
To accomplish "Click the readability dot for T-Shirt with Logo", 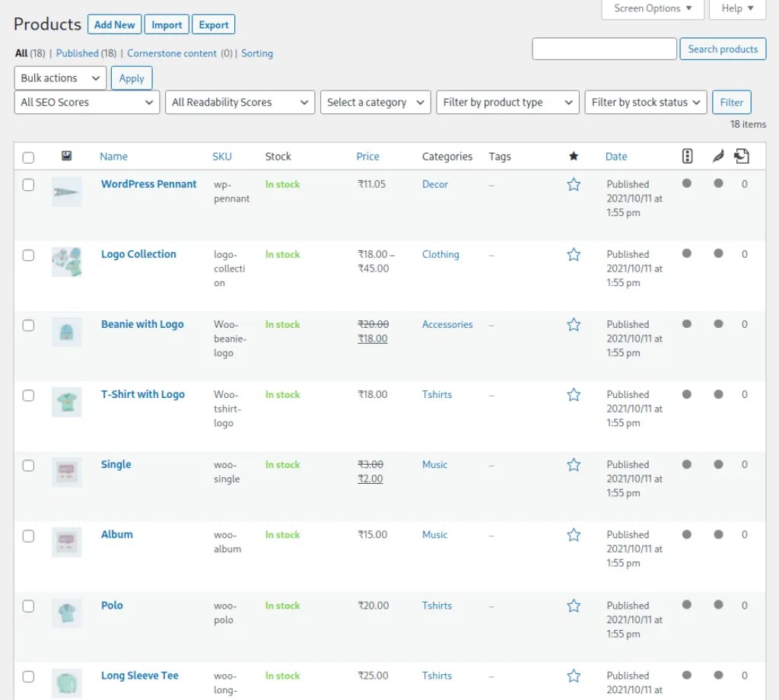I will 717,395.
